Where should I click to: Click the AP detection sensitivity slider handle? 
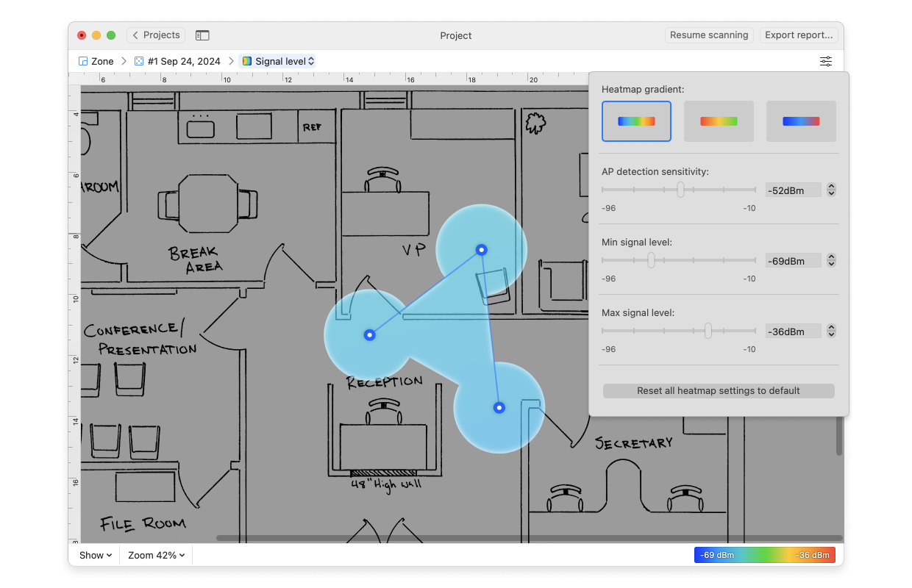[680, 190]
